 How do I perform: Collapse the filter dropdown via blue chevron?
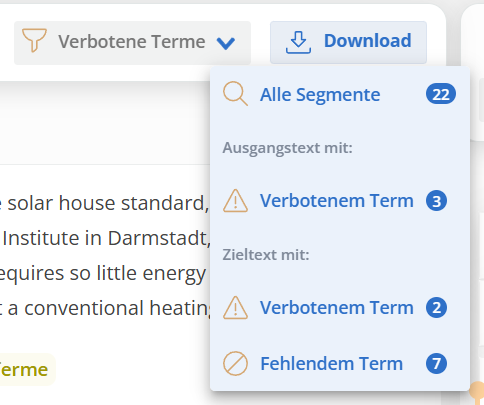tap(226, 43)
